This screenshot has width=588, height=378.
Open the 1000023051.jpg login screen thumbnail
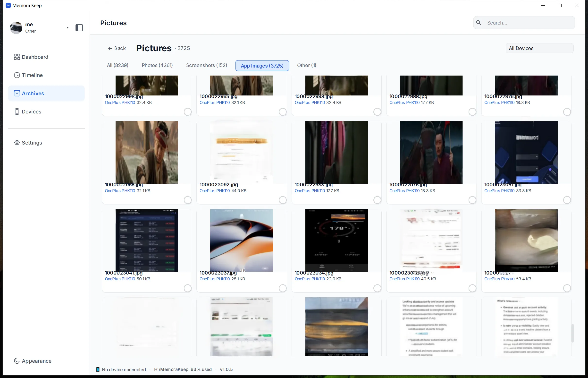[526, 152]
